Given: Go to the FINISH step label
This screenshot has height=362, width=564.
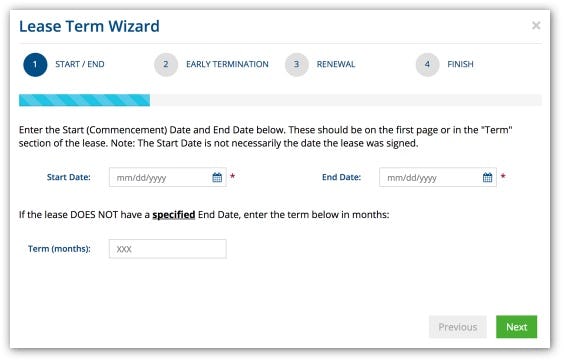Looking at the screenshot, I should tap(460, 64).
